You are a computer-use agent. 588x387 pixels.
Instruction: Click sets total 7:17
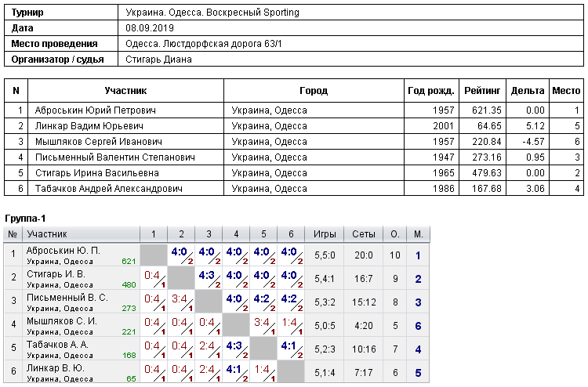coord(364,373)
